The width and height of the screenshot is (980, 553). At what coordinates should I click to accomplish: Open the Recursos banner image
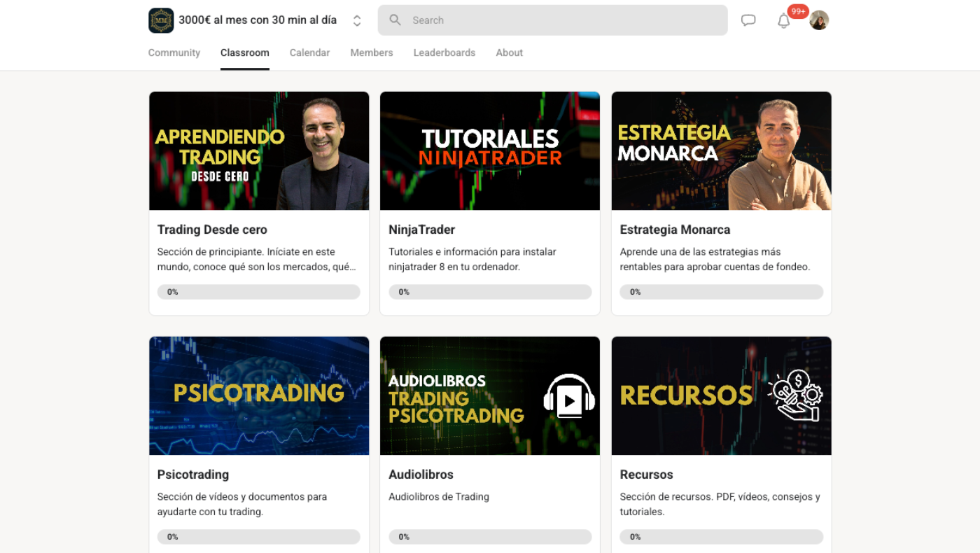click(722, 395)
